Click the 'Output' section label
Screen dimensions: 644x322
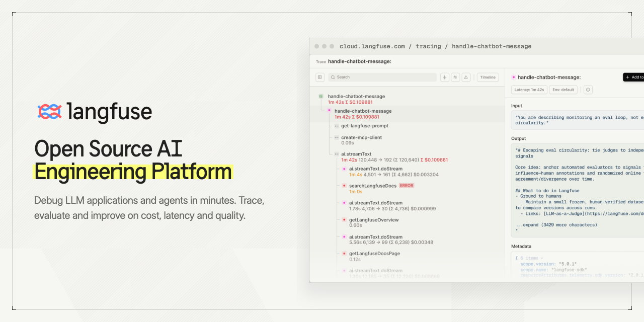point(518,138)
